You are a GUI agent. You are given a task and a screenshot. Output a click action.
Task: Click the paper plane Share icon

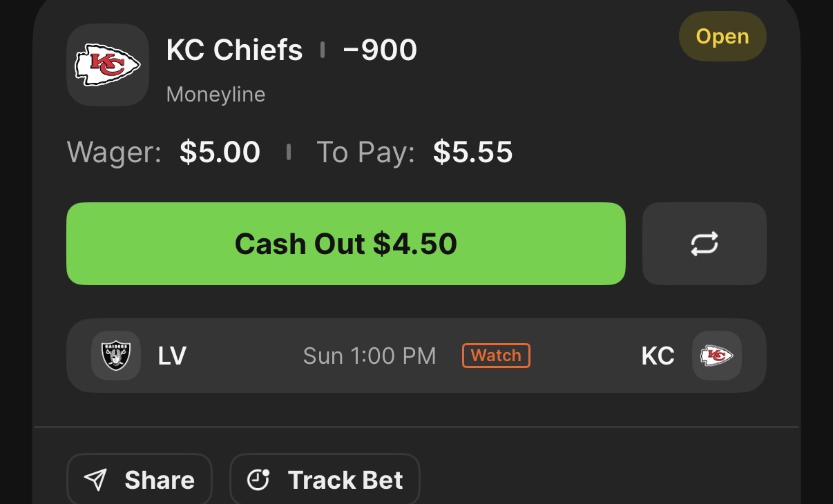(x=95, y=480)
